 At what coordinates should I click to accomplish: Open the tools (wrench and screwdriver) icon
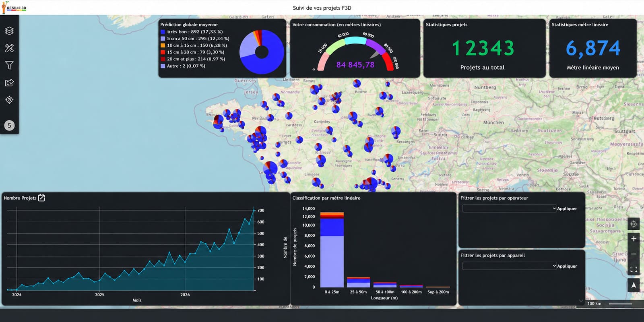pos(9,48)
